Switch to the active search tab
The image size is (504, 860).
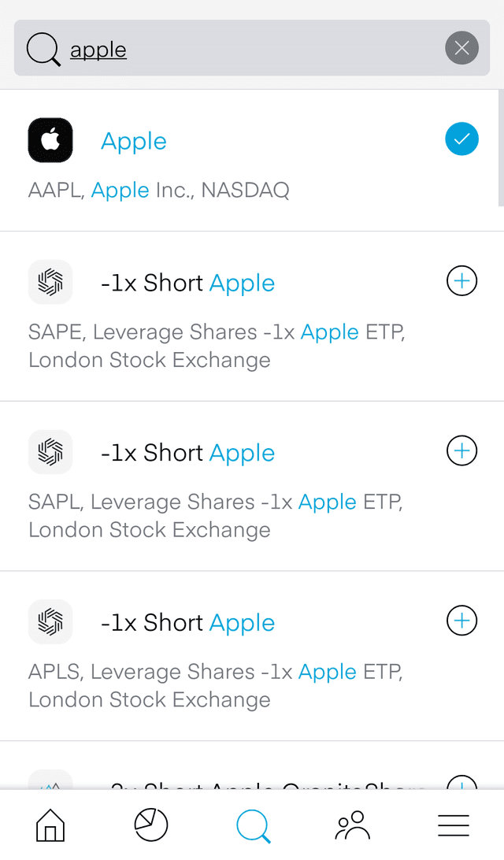252,825
